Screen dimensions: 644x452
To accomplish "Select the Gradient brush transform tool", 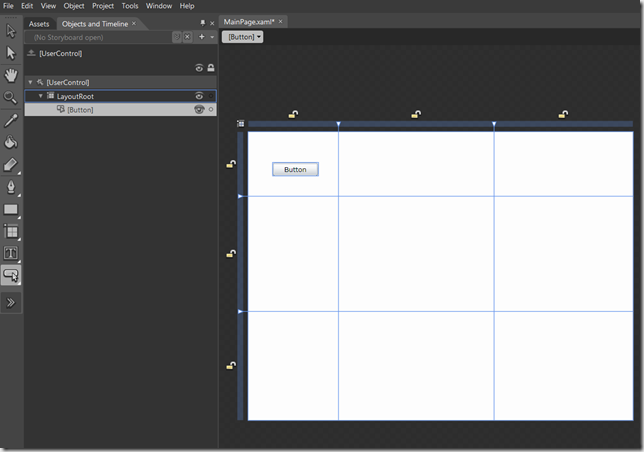I will pyautogui.click(x=11, y=165).
